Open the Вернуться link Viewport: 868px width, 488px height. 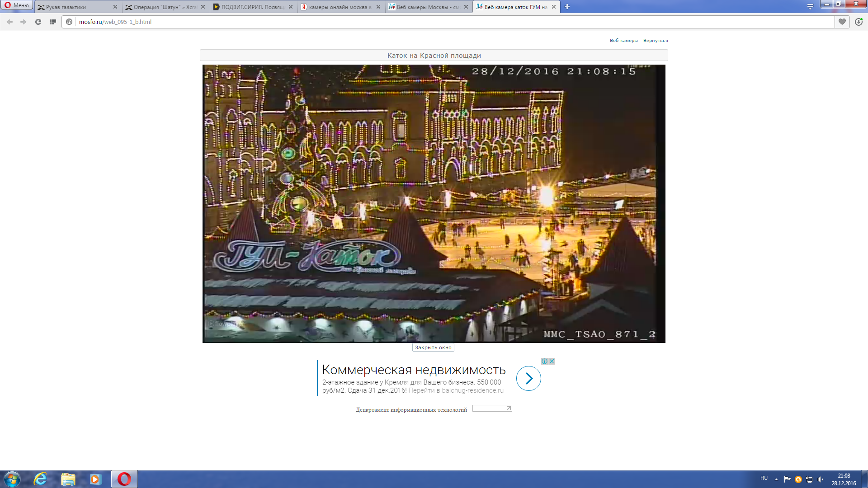(x=656, y=41)
